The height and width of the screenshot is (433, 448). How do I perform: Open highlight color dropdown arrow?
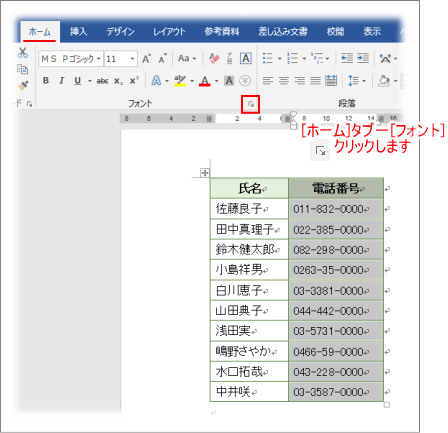coord(192,81)
